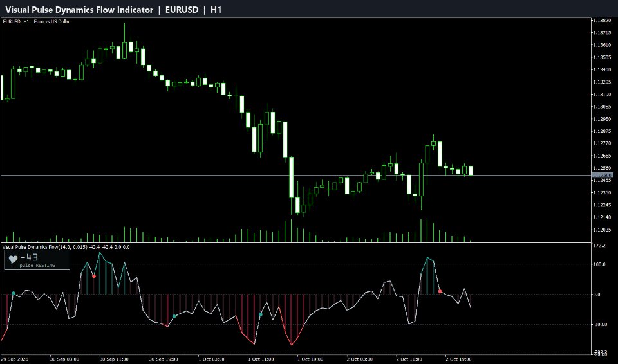Viewport: 618px width, 364px height.
Task: Click indicator scale value 100.0
Action: [599, 264]
